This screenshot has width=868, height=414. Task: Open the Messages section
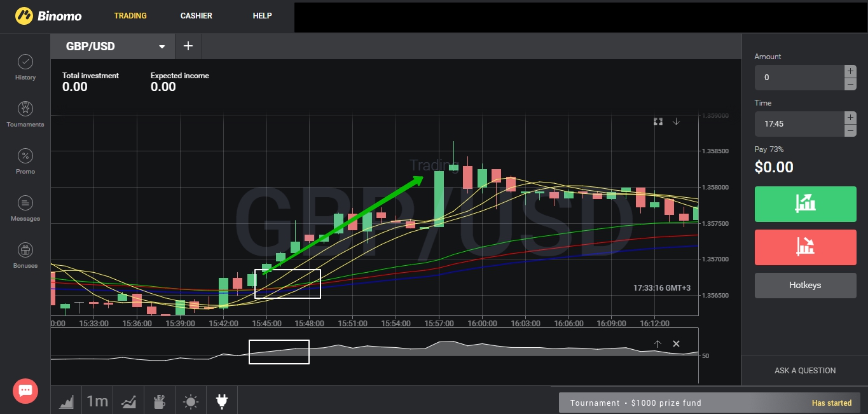[25, 209]
